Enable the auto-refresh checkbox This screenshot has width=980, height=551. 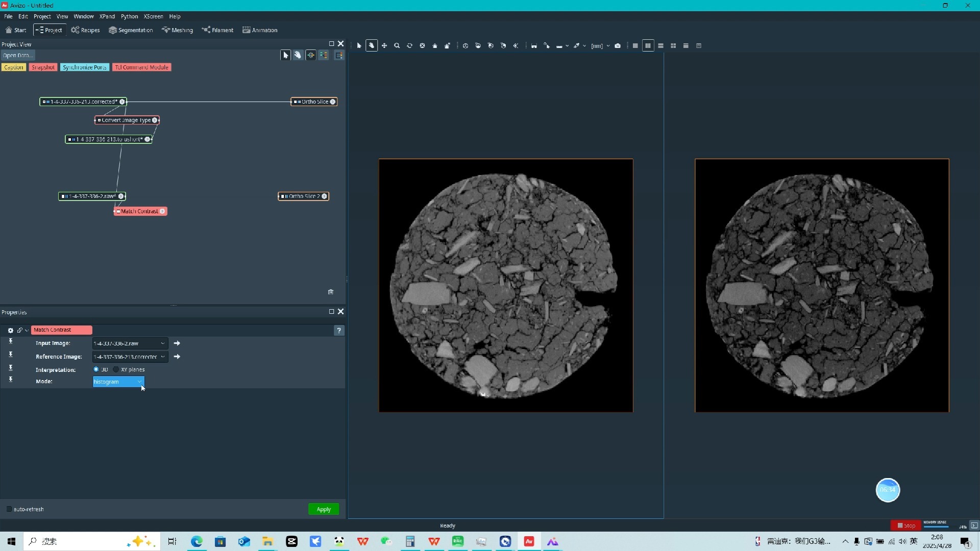pos(9,509)
